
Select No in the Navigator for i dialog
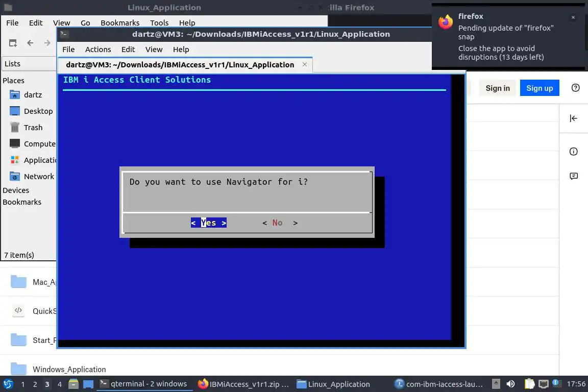[x=280, y=223]
